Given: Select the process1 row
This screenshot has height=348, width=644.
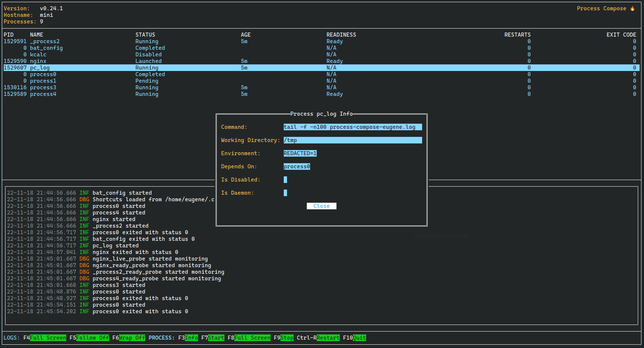Looking at the screenshot, I should pos(321,81).
